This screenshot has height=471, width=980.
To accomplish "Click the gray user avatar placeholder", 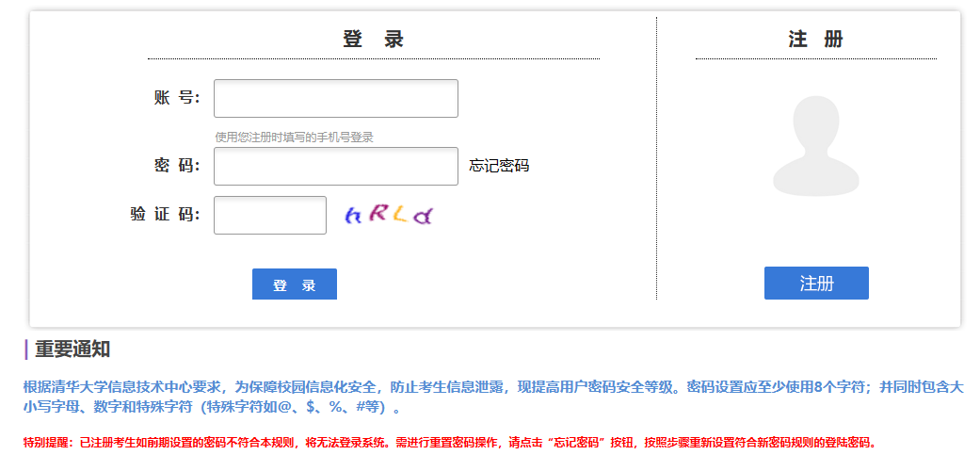I will click(x=816, y=144).
